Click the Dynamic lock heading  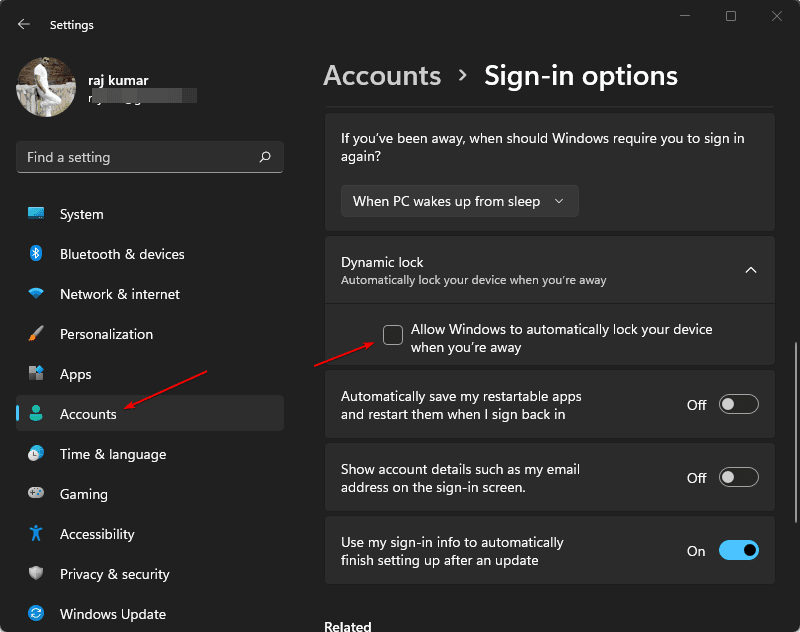[382, 262]
